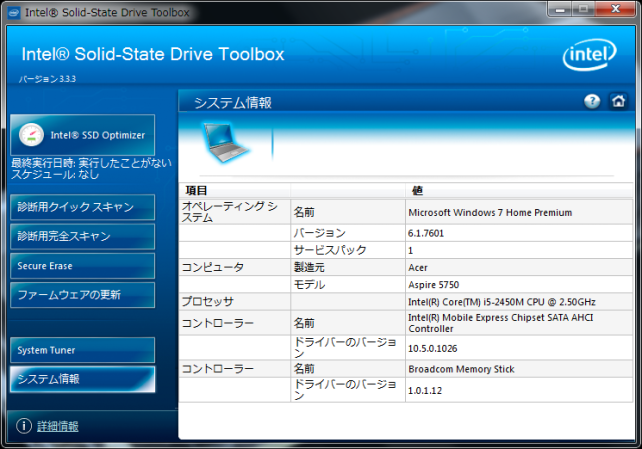Select the Aspire 5750 model value
The image size is (642, 449).
pyautogui.click(x=434, y=284)
